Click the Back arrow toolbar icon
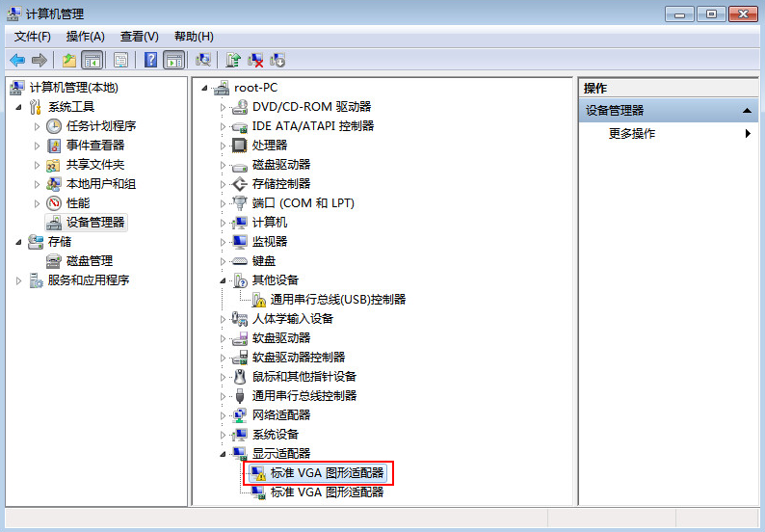 point(17,60)
